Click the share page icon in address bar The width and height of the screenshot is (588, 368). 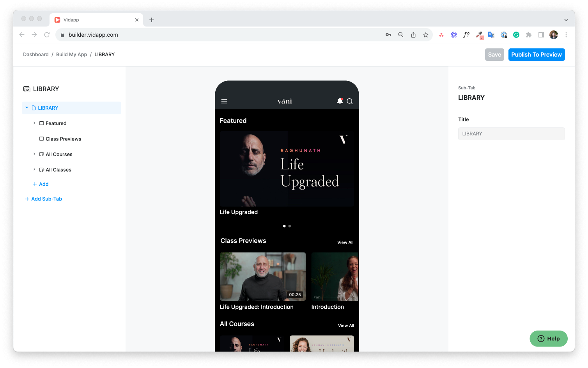[413, 35]
